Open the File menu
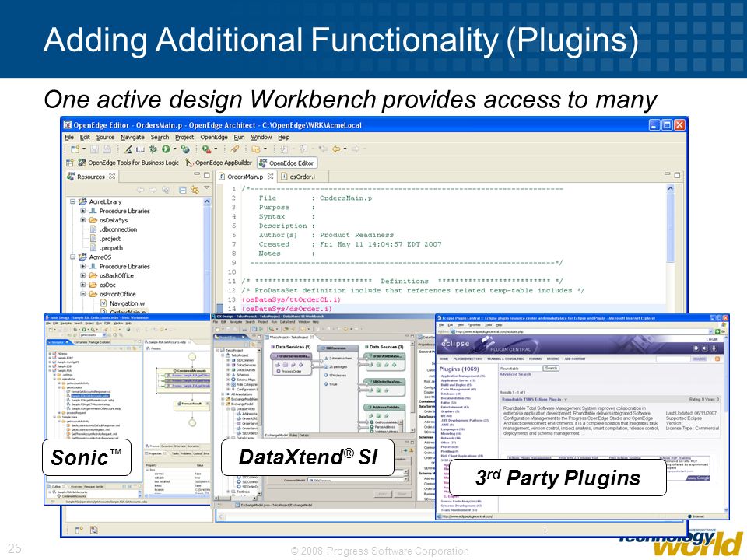The image size is (747, 560). (69, 137)
